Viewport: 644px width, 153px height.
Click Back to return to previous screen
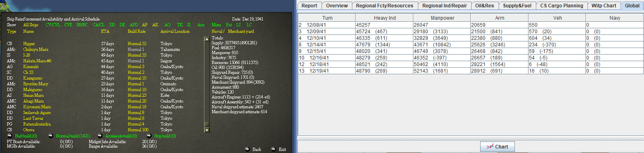pyautogui.click(x=257, y=149)
